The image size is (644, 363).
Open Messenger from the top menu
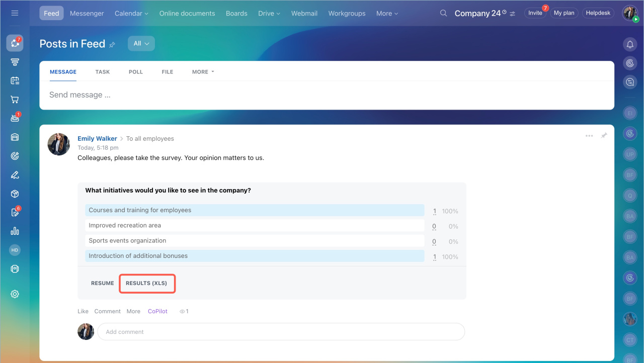point(87,14)
